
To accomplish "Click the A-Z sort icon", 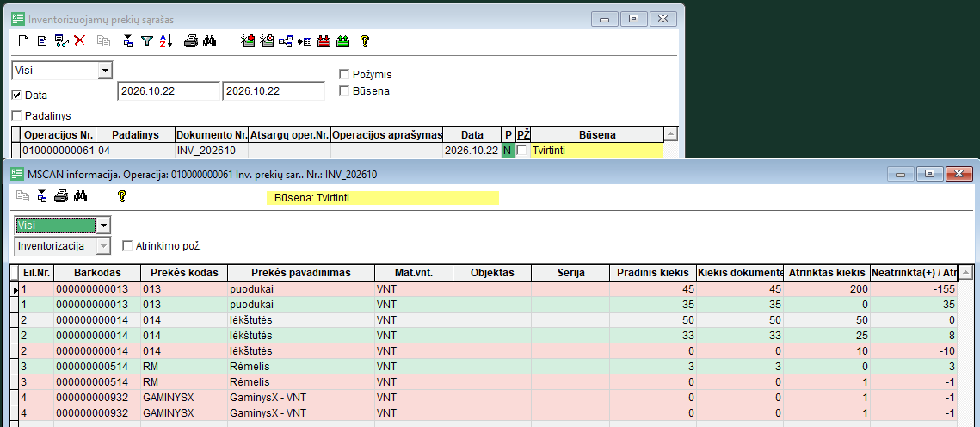I will 165,41.
